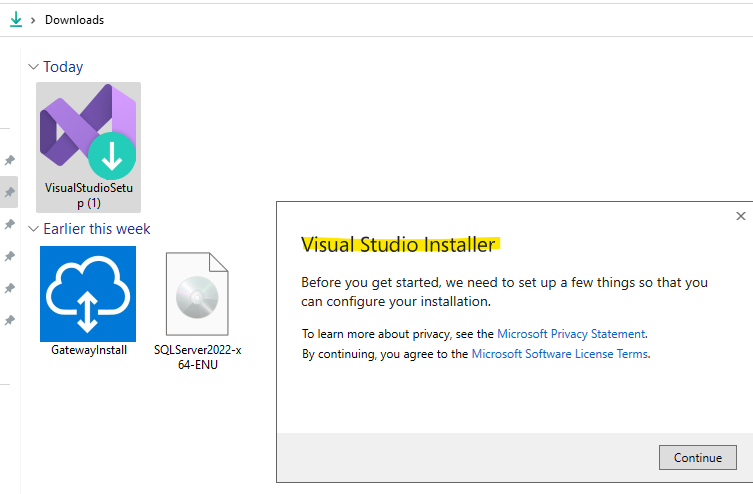Click the green Downloads arrow icon in address bar

16,20
